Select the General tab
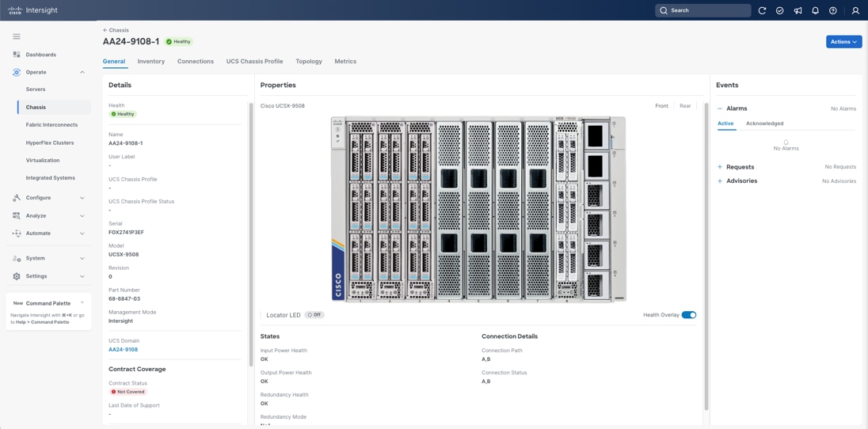Screen dimensions: 868x429 [x=114, y=62]
